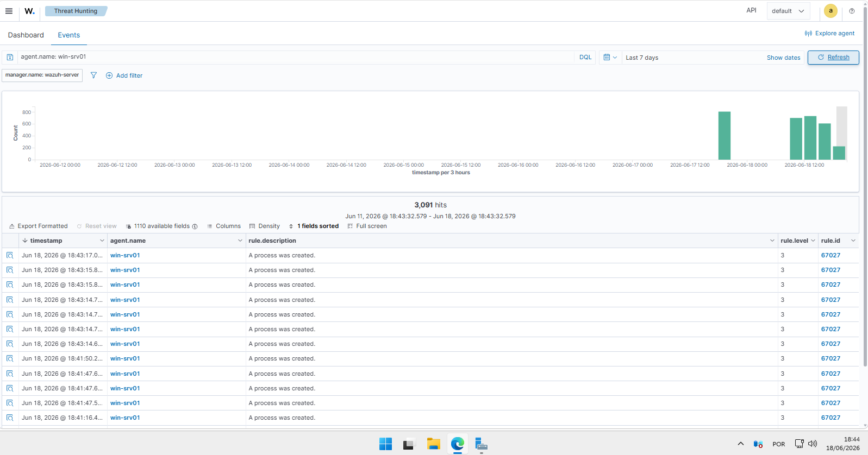Focus the agent.name query search bar
This screenshot has width=868, height=455.
click(x=296, y=57)
